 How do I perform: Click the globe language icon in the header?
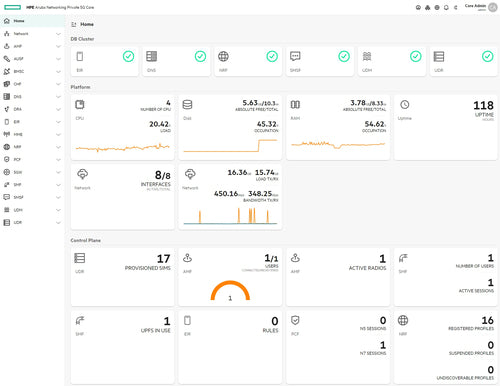(437, 7)
